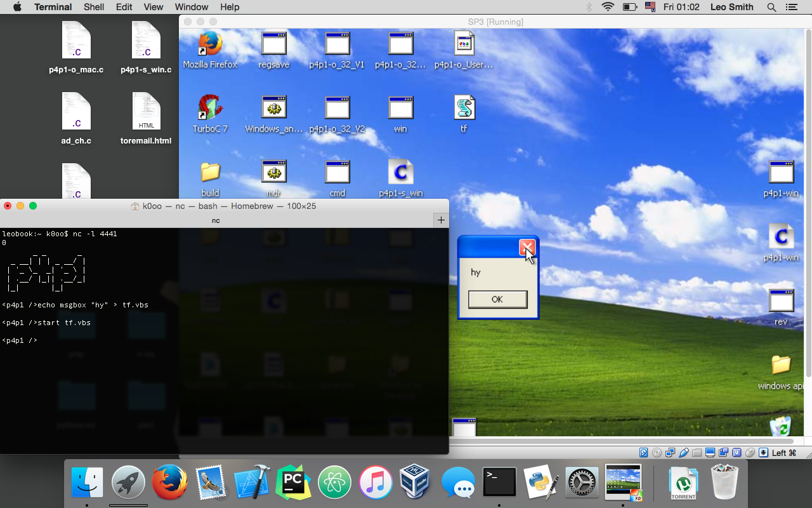Add a new Terminal tab with plus
The image size is (812, 508).
click(441, 220)
